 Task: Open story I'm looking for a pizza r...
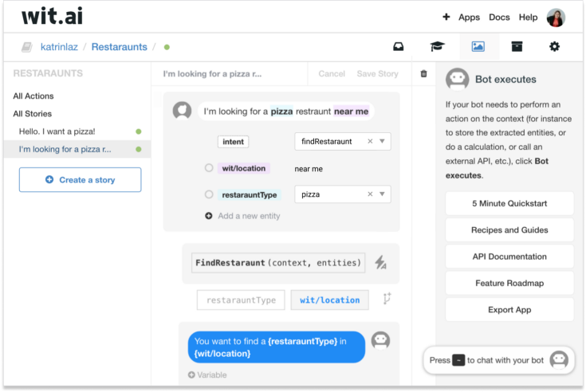(77, 149)
